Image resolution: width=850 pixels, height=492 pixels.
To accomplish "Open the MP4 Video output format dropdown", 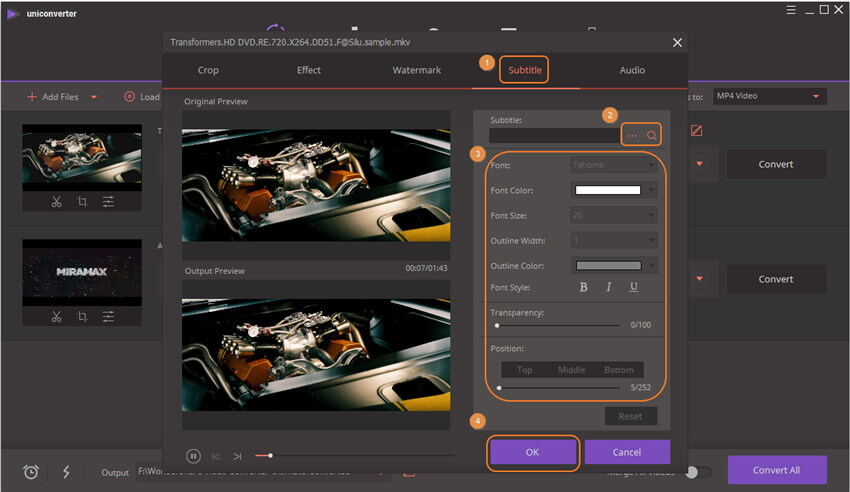I will 769,96.
